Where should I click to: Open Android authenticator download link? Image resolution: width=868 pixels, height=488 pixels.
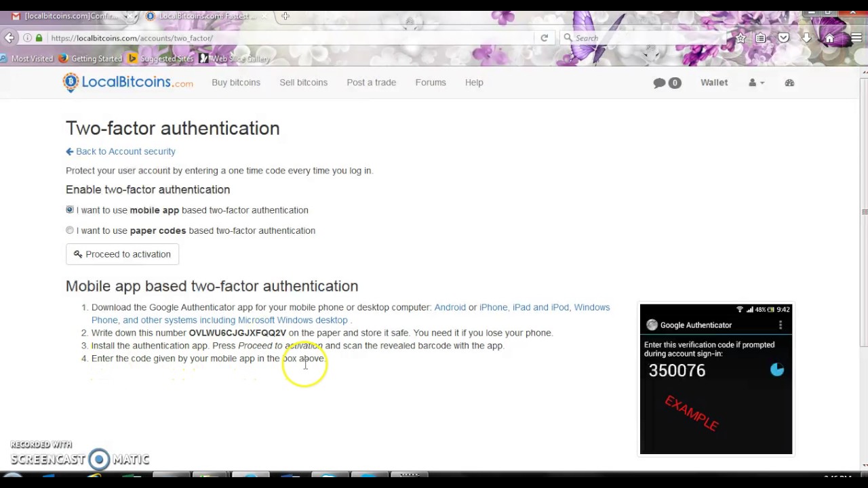[x=450, y=307]
